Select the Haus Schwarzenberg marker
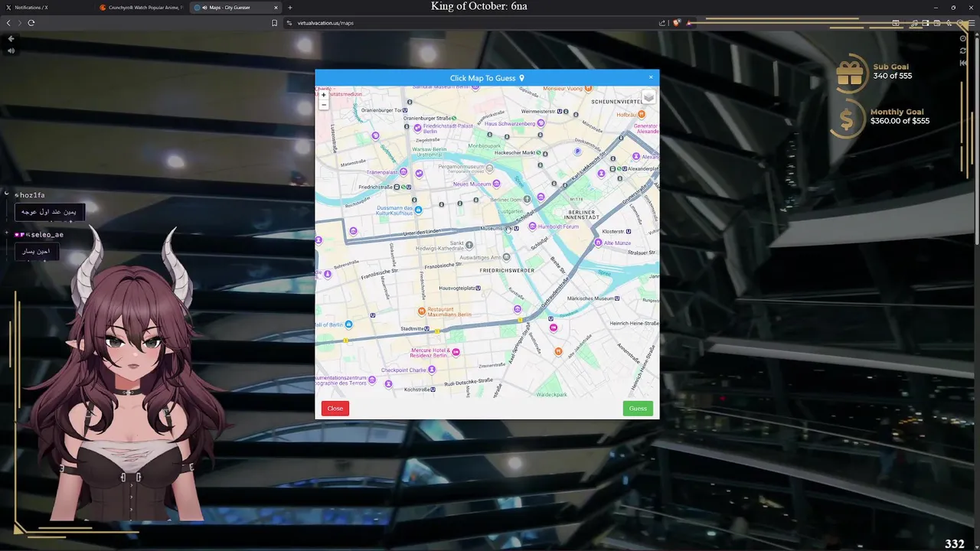Image resolution: width=980 pixels, height=551 pixels. click(541, 123)
